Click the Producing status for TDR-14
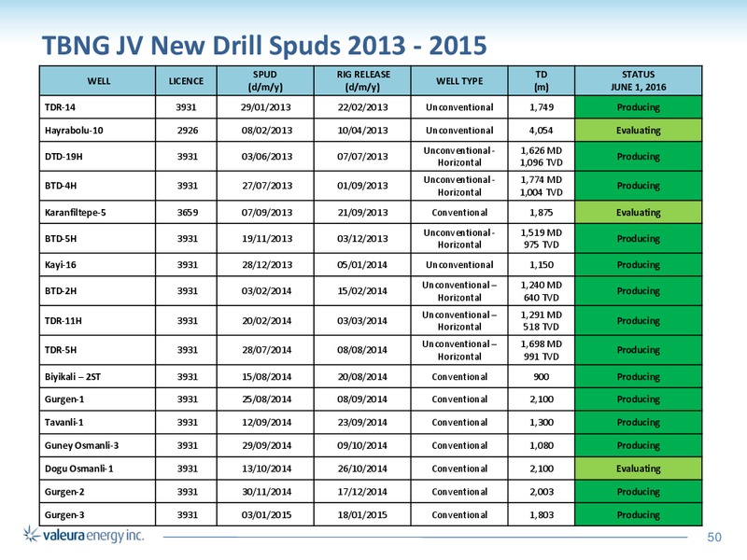The height and width of the screenshot is (560, 747). tap(639, 107)
